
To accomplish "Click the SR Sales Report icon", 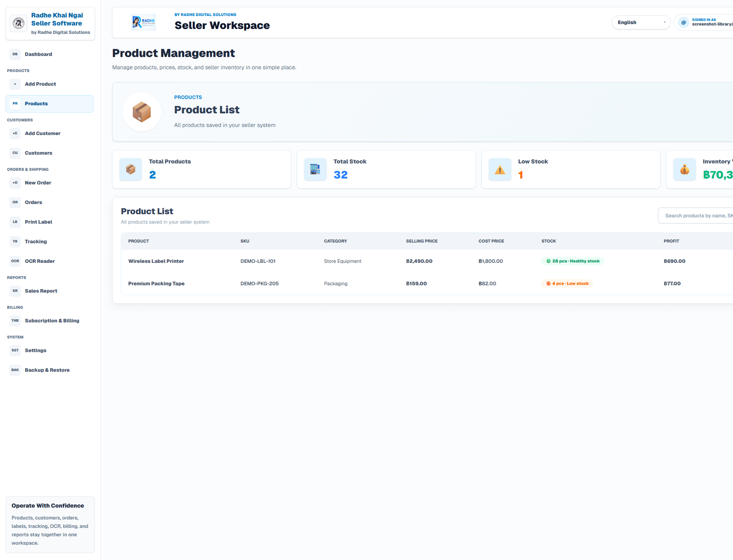I will pyautogui.click(x=15, y=291).
